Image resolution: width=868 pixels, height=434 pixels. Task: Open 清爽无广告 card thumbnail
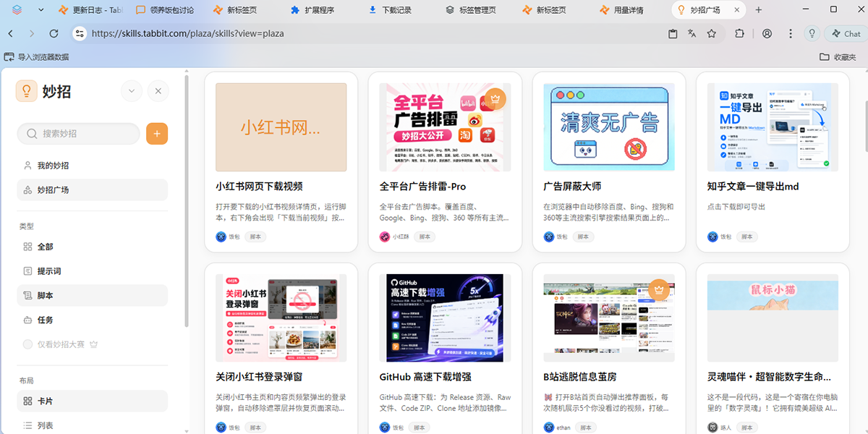coord(609,127)
